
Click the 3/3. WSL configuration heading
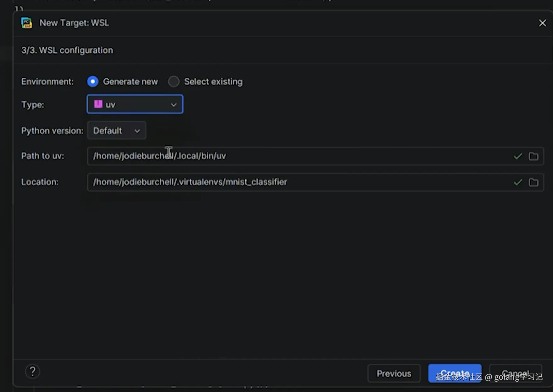click(67, 50)
